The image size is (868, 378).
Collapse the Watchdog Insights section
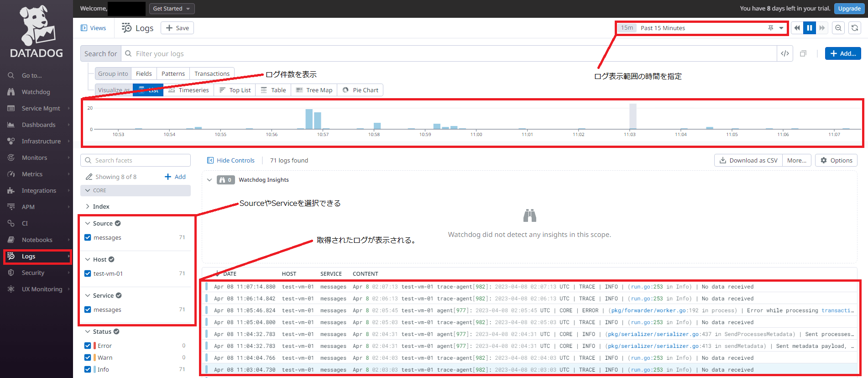[209, 180]
